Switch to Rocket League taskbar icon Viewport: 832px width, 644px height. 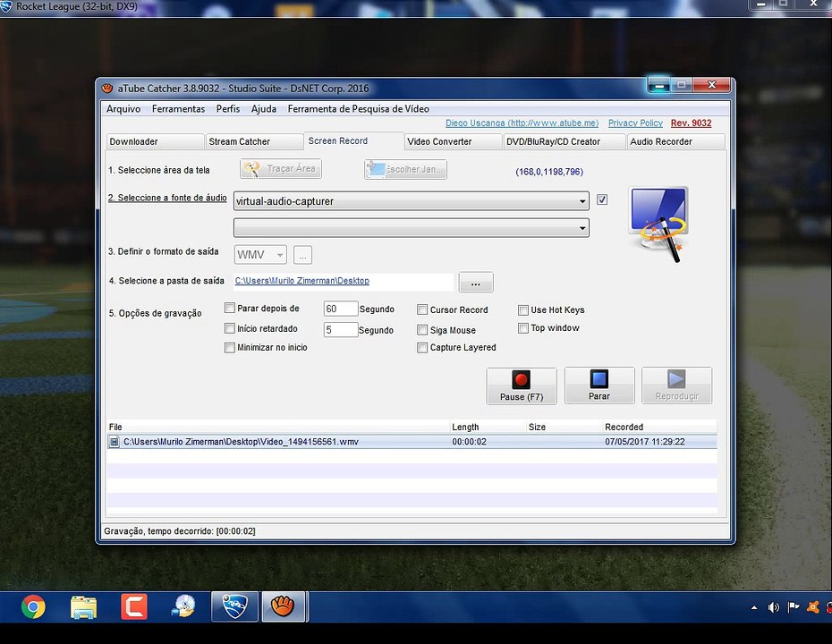[234, 606]
